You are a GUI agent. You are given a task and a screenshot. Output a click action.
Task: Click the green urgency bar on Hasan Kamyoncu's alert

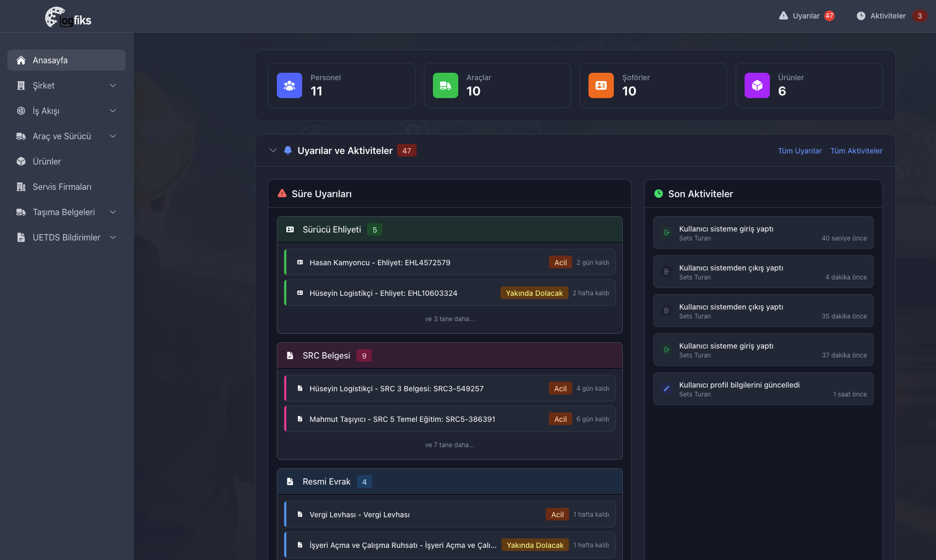[286, 262]
